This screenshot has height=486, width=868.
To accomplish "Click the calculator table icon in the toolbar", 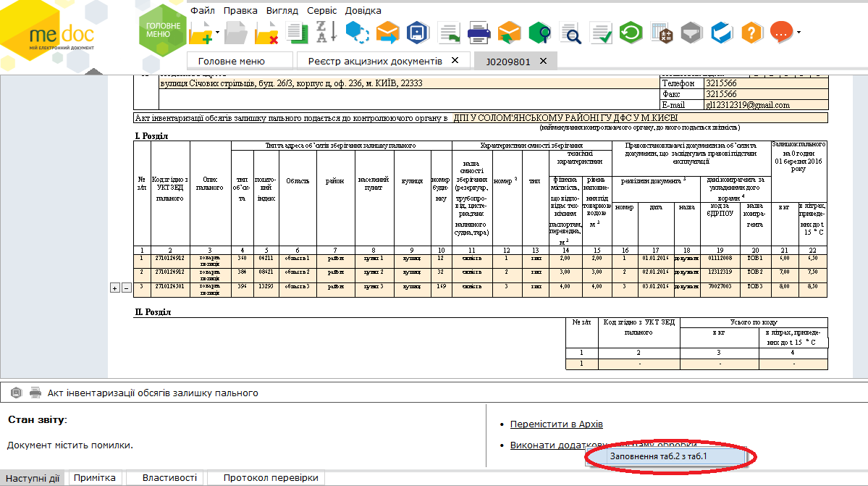I will tap(662, 33).
